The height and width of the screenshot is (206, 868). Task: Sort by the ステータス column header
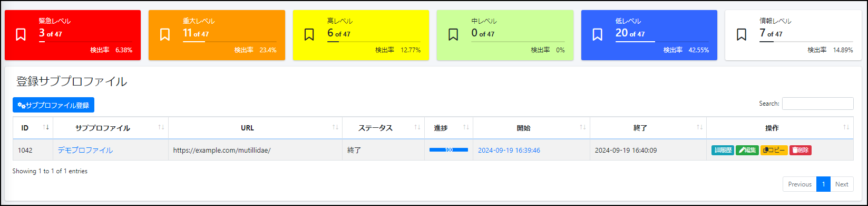383,128
